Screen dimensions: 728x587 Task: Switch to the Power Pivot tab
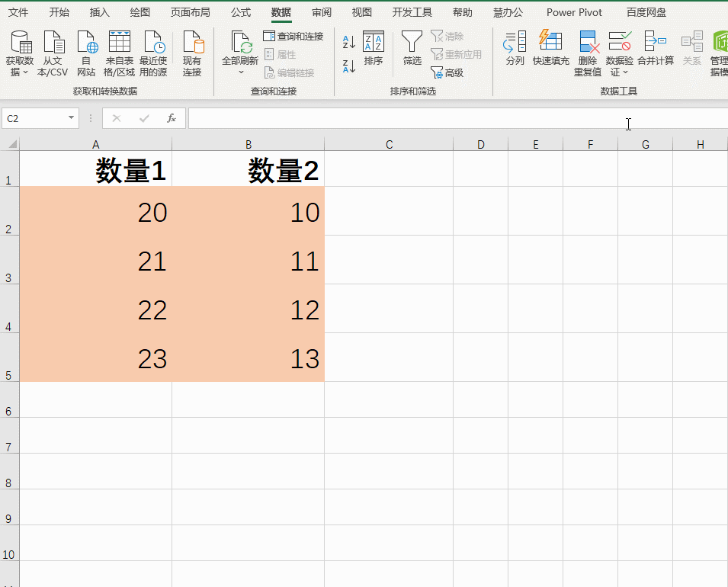coord(574,12)
